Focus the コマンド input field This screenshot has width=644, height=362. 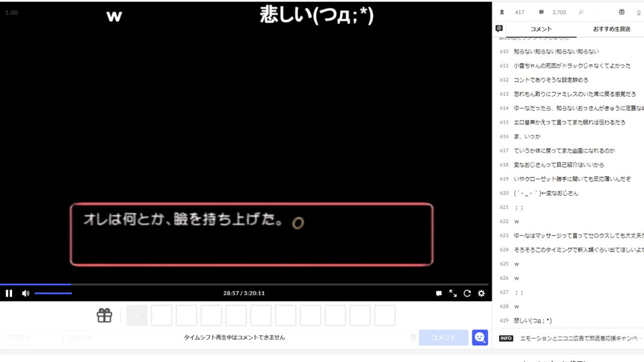coord(32,337)
